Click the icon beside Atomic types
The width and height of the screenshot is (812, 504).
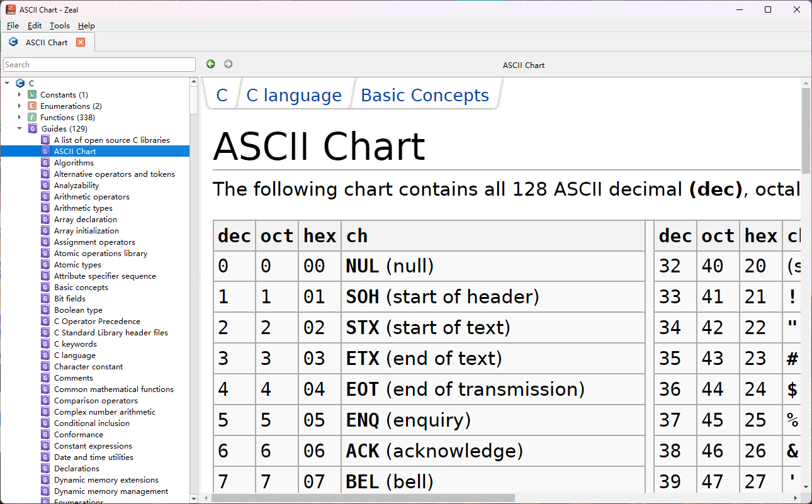coord(45,264)
